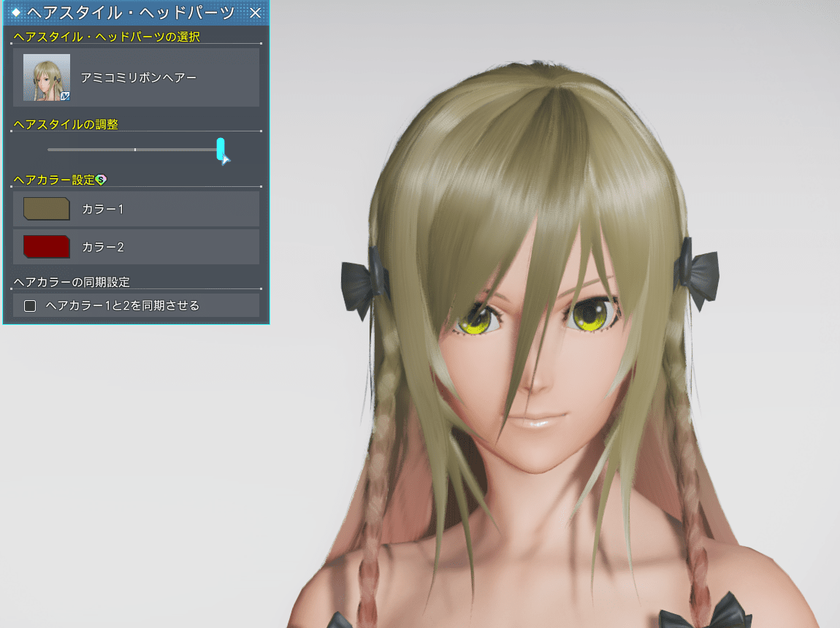
Task: Click the N badge on hairstyle thumbnail
Action: tap(65, 96)
